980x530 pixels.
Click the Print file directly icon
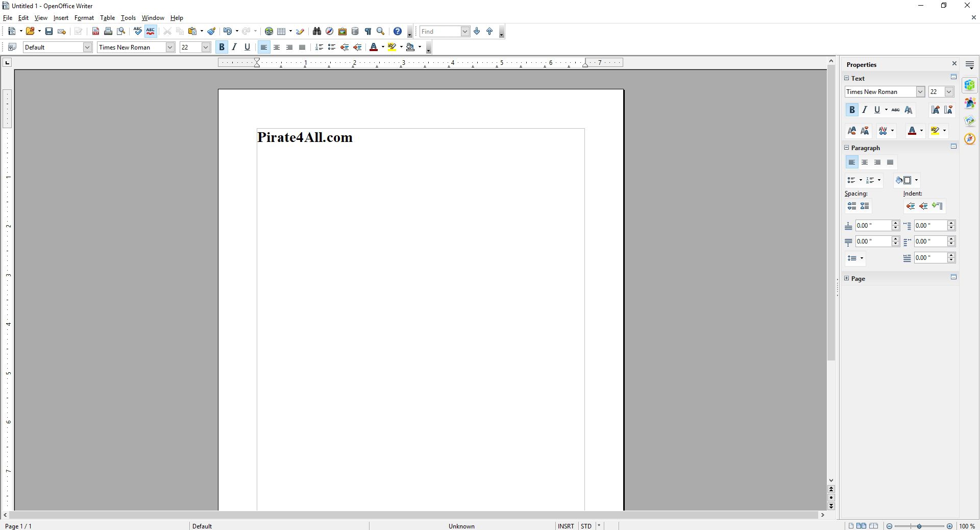[108, 32]
